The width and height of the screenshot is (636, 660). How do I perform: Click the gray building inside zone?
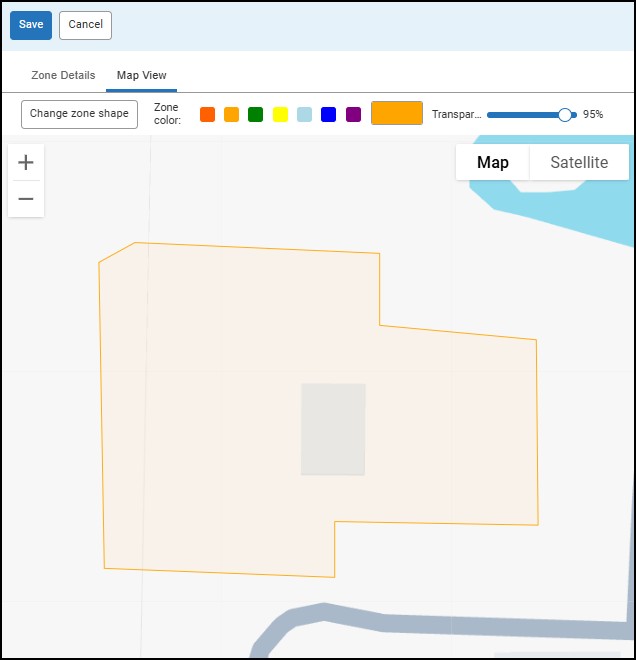point(333,430)
